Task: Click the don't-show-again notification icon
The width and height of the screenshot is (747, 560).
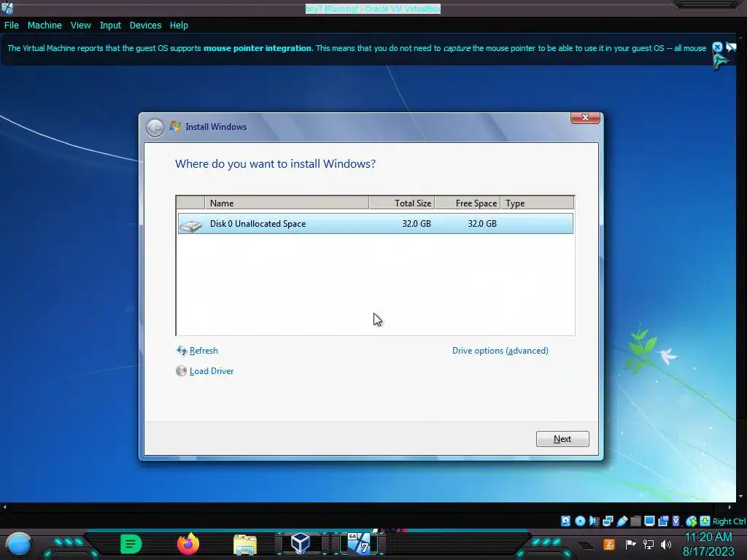Action: pyautogui.click(x=731, y=47)
